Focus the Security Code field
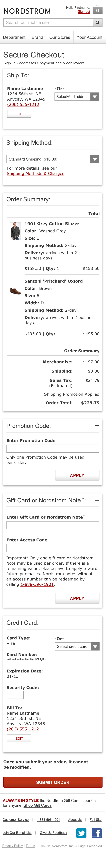This screenshot has height=868, width=106. click(15, 694)
